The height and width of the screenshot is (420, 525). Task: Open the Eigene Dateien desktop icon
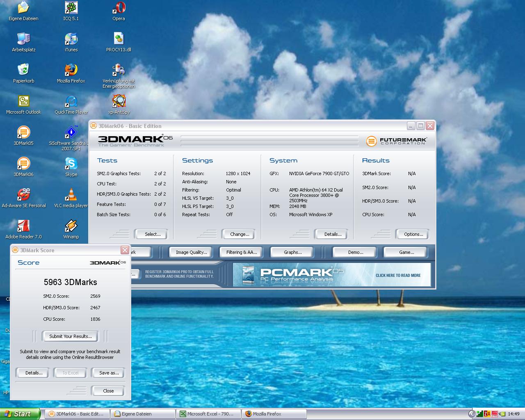point(23,11)
